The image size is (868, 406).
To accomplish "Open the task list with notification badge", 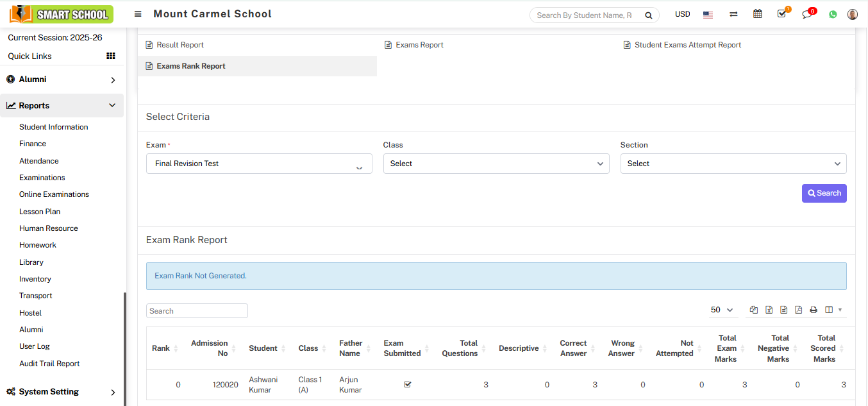I will (781, 13).
